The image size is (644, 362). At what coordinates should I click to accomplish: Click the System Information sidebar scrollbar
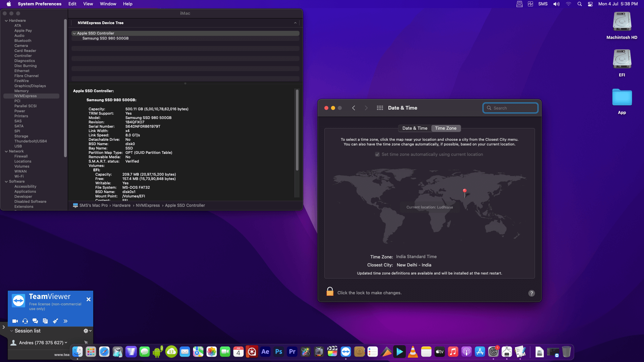(65, 88)
